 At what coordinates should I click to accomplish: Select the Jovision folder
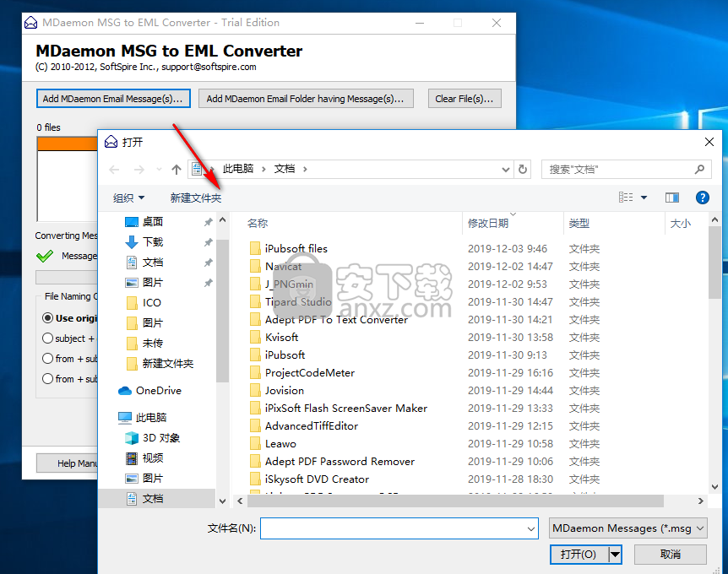[284, 391]
